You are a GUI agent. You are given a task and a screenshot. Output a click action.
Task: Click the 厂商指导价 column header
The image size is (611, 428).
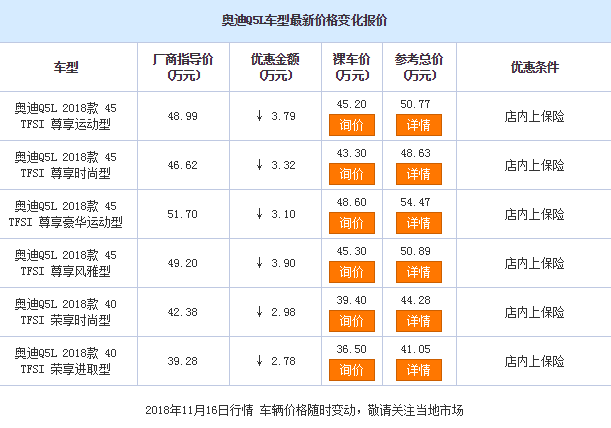click(183, 67)
